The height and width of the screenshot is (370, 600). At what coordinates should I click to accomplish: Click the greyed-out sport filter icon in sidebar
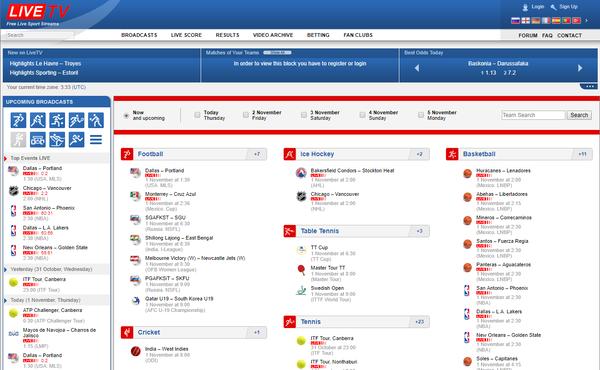[18, 140]
